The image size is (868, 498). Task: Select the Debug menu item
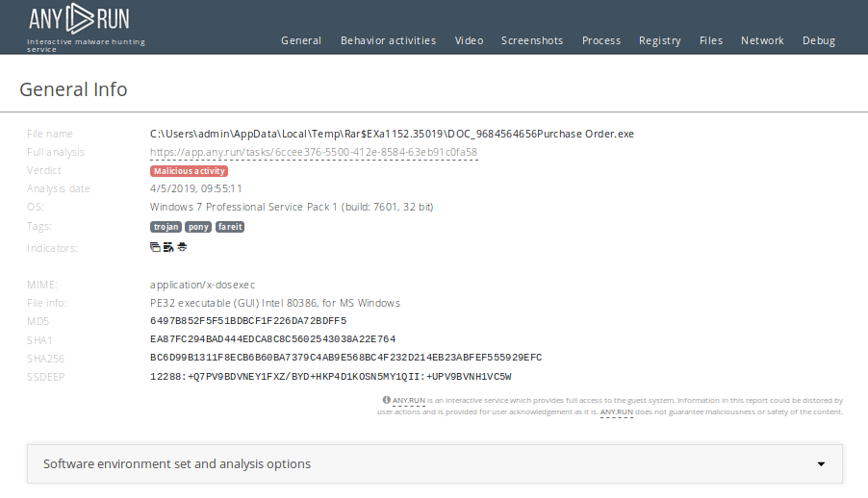click(819, 40)
